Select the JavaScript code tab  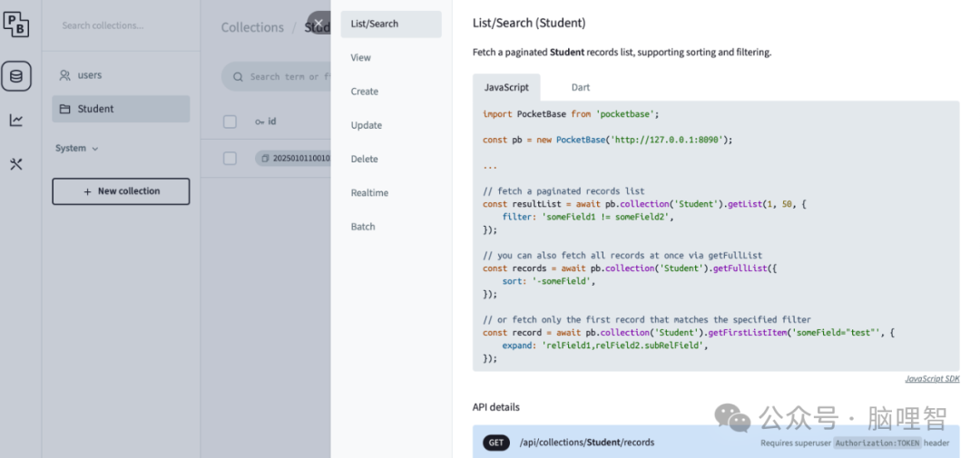tap(506, 87)
